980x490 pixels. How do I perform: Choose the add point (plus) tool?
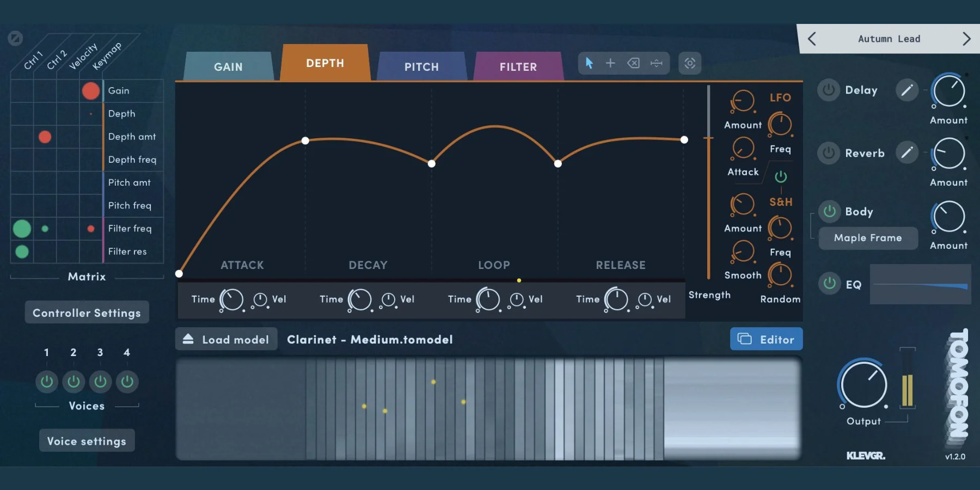[610, 63]
